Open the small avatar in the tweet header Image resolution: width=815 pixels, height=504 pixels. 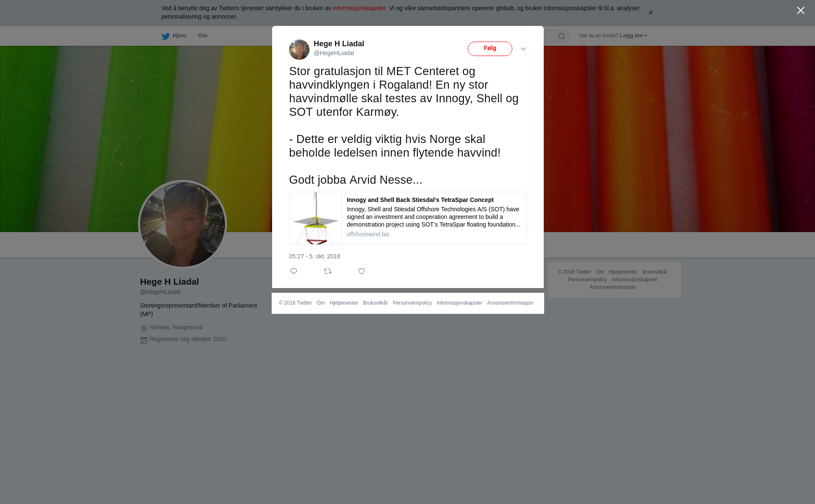(x=299, y=50)
